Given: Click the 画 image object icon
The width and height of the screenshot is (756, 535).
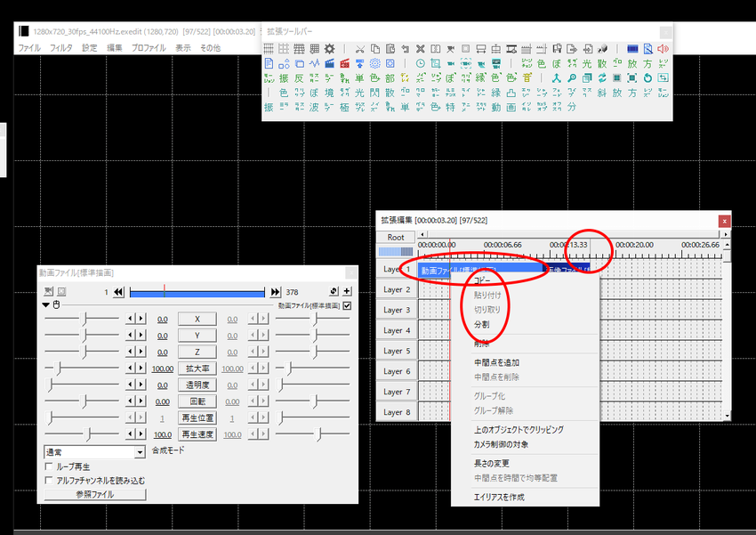Looking at the screenshot, I should click(511, 107).
